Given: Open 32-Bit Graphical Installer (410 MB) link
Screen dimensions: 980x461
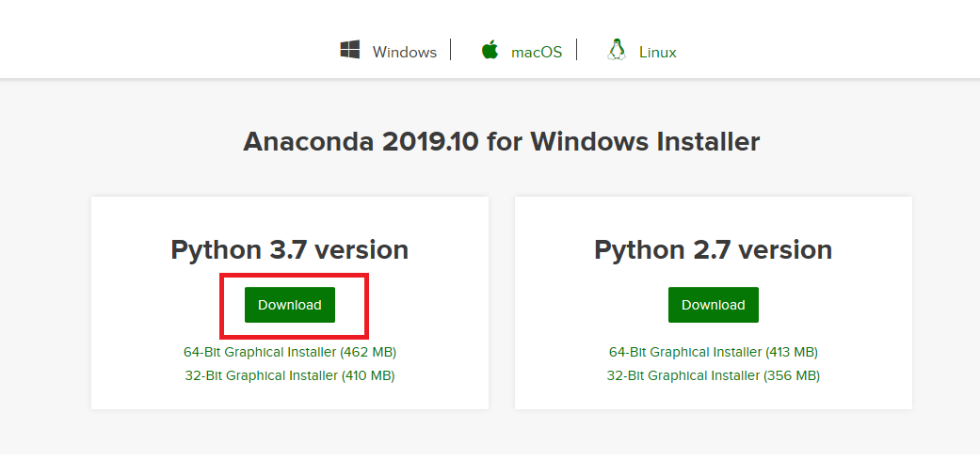Looking at the screenshot, I should [290, 376].
